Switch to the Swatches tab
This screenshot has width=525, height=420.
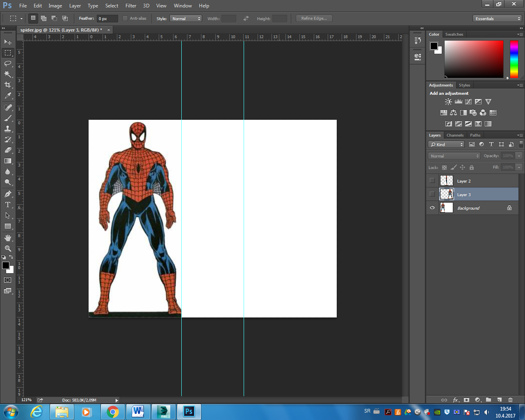[454, 34]
